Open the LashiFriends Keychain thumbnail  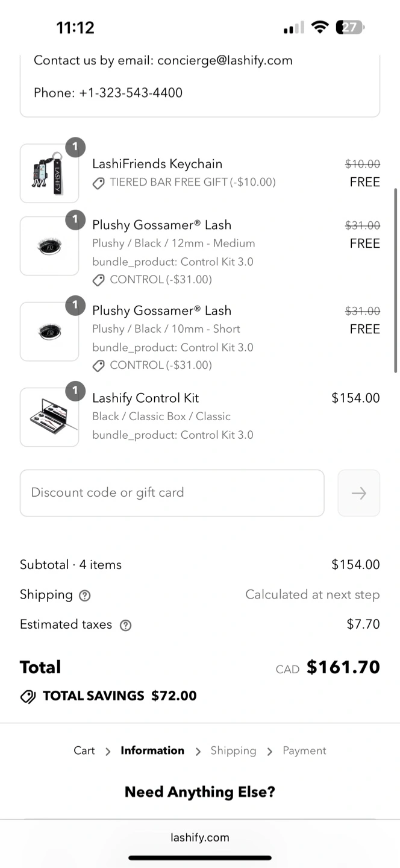click(x=49, y=174)
